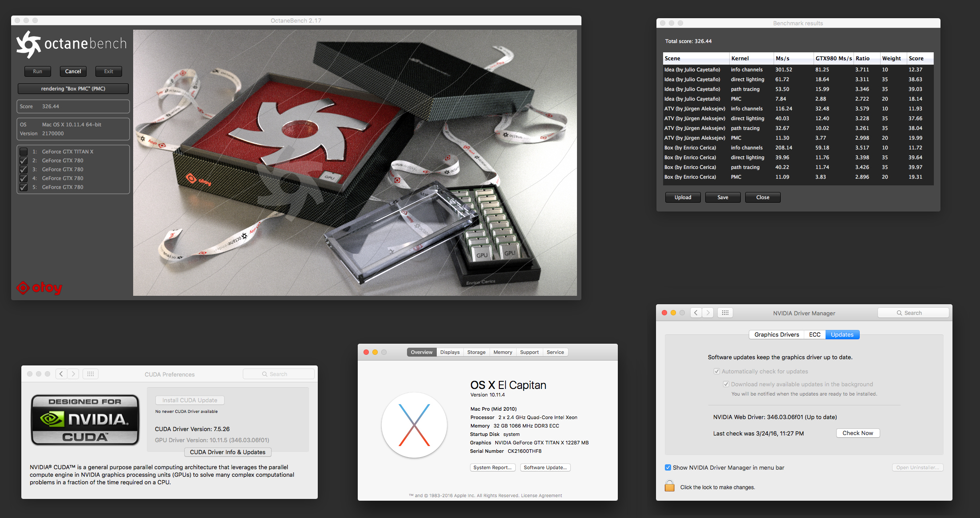Cancel the running OctaneBench render
Screen dimensions: 980x518
click(73, 71)
